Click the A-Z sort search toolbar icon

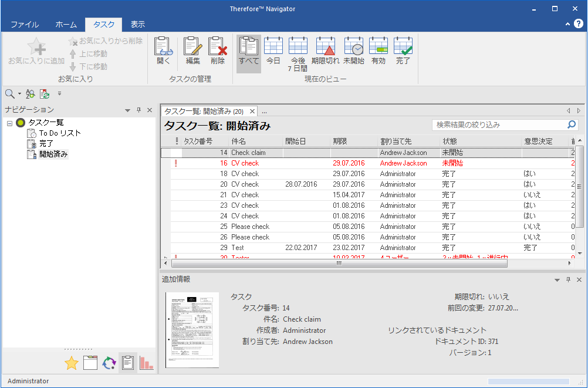pos(31,94)
